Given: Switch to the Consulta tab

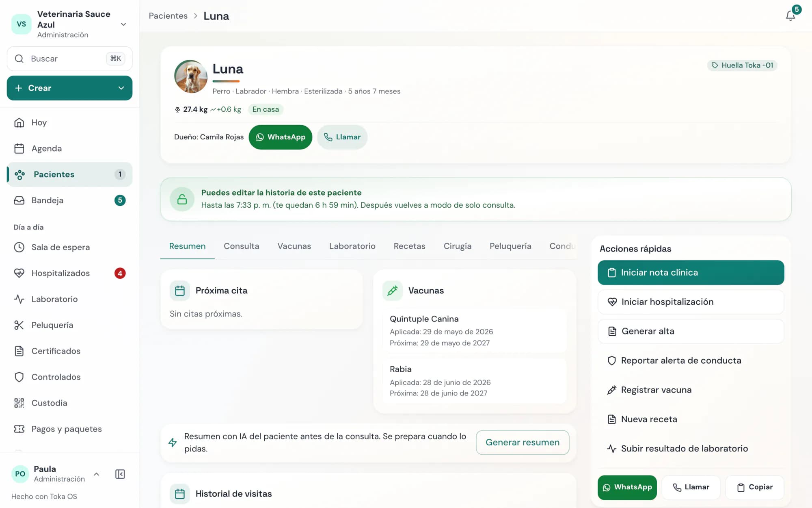Looking at the screenshot, I should [241, 246].
